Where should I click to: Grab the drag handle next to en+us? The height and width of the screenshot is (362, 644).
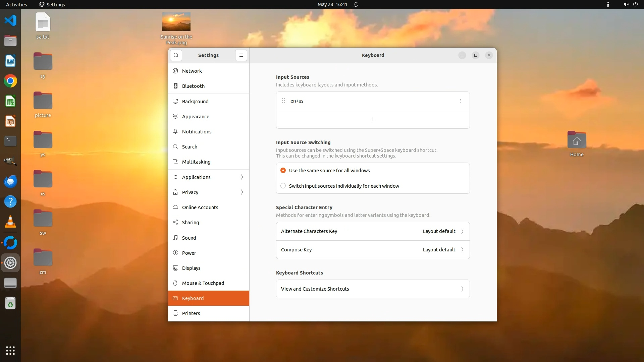tap(283, 101)
